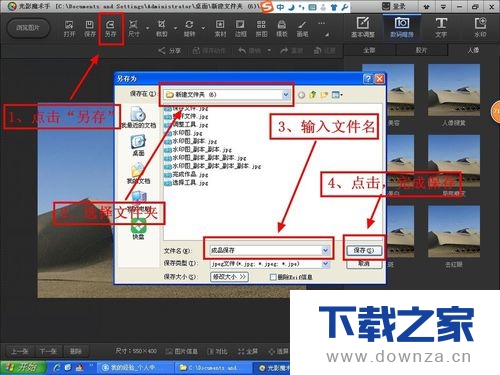Open the dialog's view menu dropdown
Viewport: 500px width, 375px height.
click(x=337, y=95)
